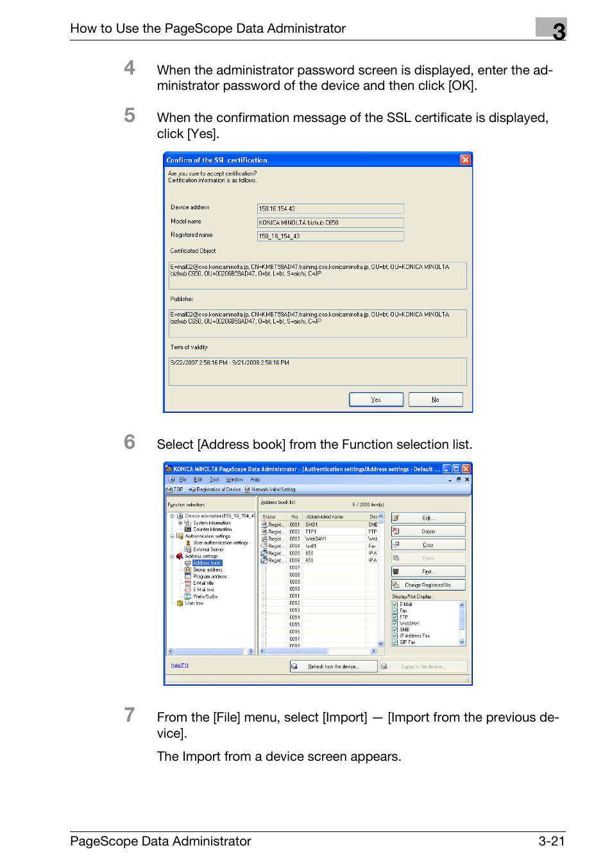This screenshot has width=612, height=868.
Task: Select the abbreviated name "WebDAV1"
Action: point(316,539)
